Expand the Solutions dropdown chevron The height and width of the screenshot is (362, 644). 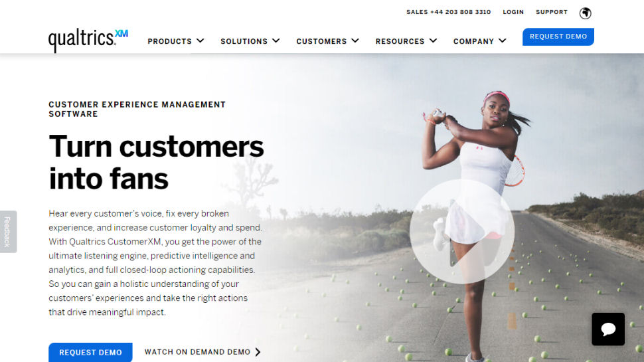(276, 41)
